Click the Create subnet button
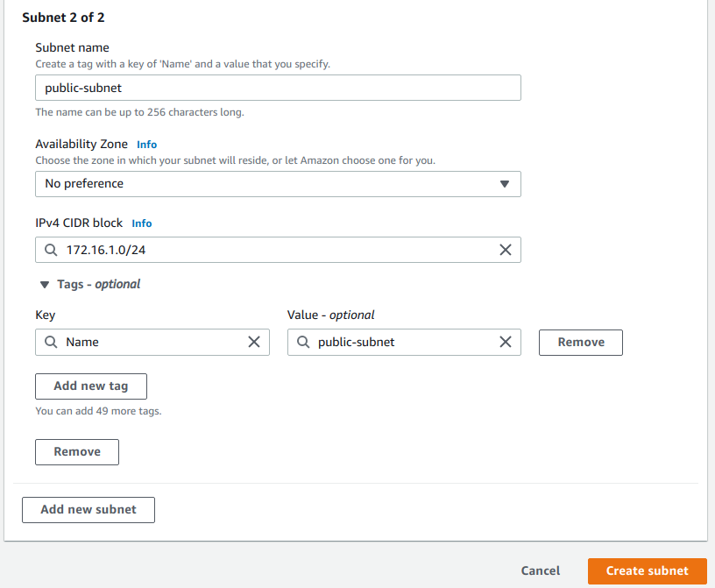This screenshot has width=715, height=588. click(x=647, y=570)
